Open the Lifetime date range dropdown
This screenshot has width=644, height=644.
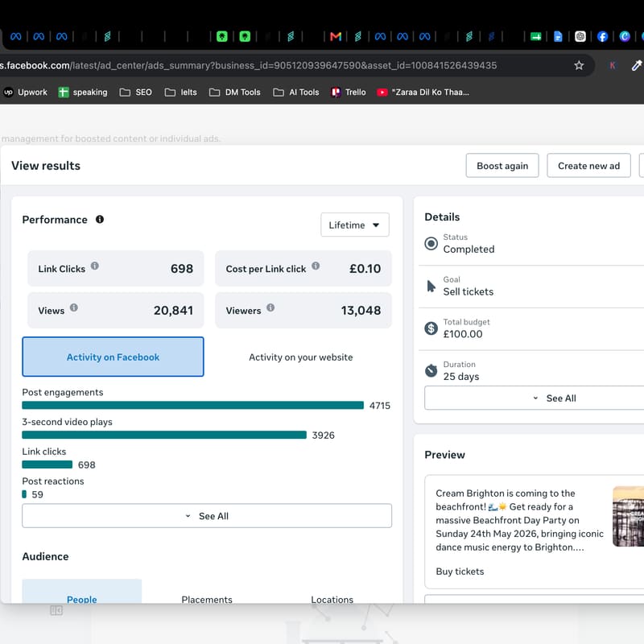point(354,225)
